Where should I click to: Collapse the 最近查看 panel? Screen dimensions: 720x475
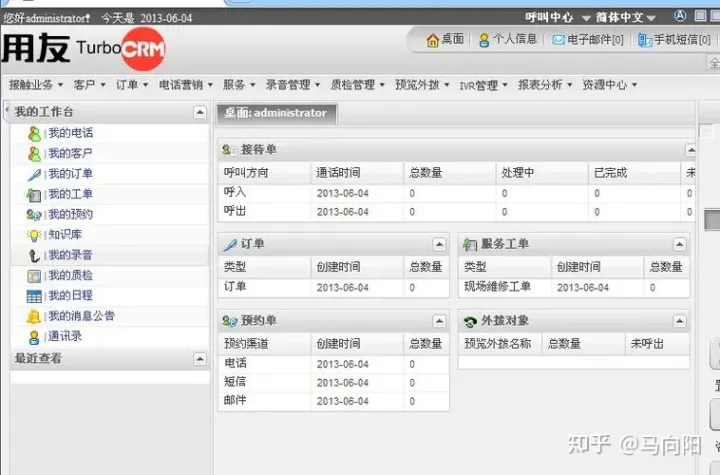(200, 359)
